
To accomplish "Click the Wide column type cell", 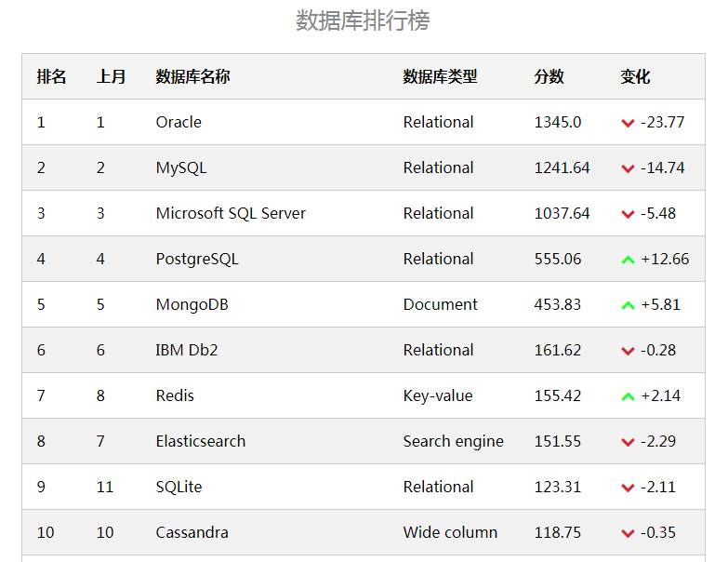I will [450, 532].
